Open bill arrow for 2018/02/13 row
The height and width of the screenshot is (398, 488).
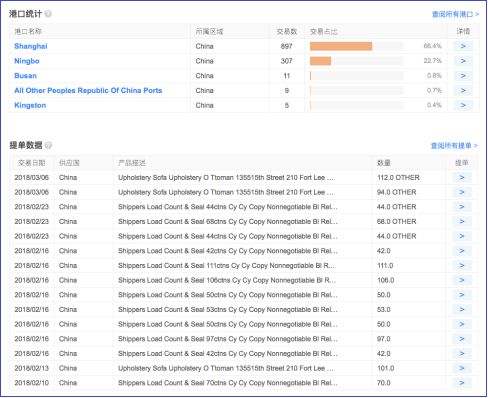pos(462,368)
